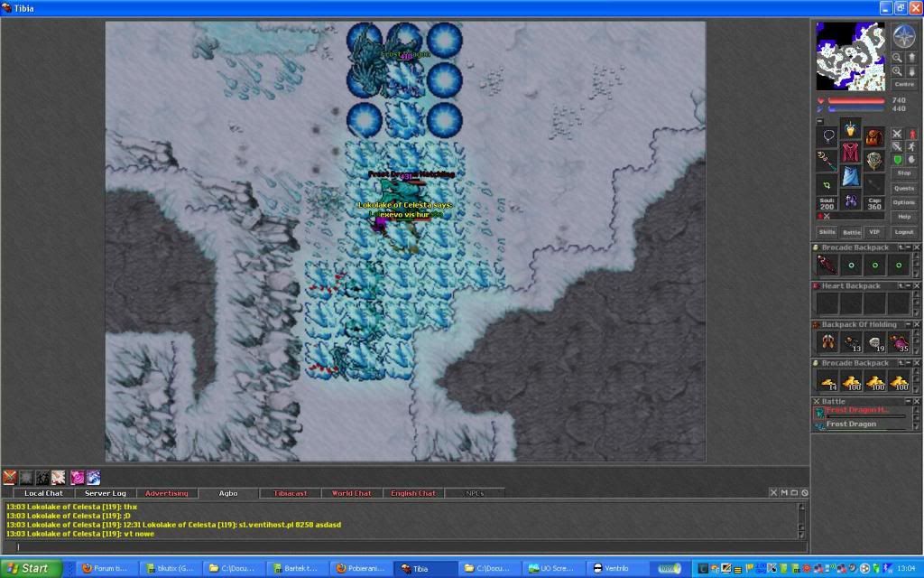Toggle the Battle window button

(852, 232)
